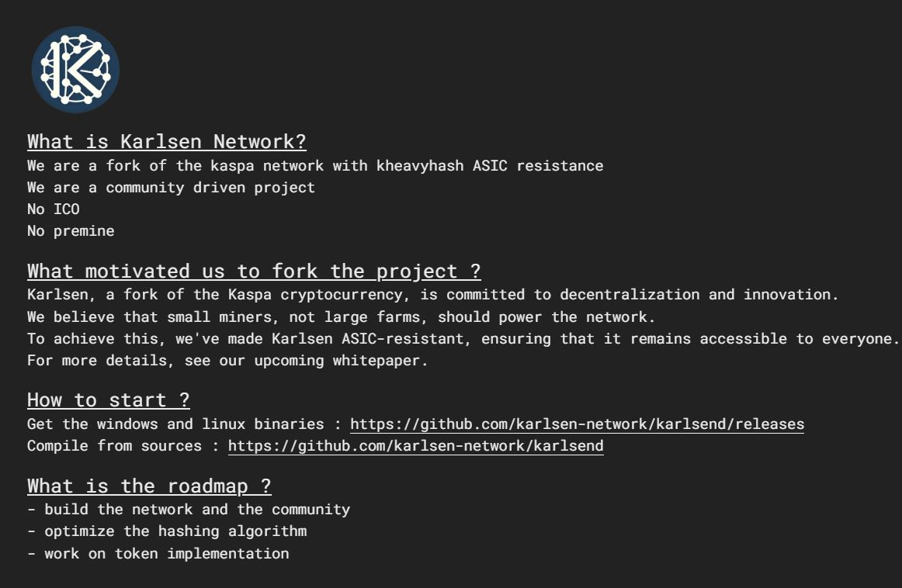Click the "small miners, not large farms" sentence
The height and width of the screenshot is (588, 902).
click(x=341, y=317)
